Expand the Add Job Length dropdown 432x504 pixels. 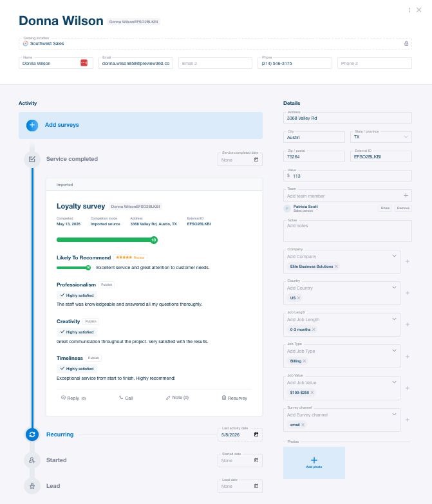(x=395, y=319)
